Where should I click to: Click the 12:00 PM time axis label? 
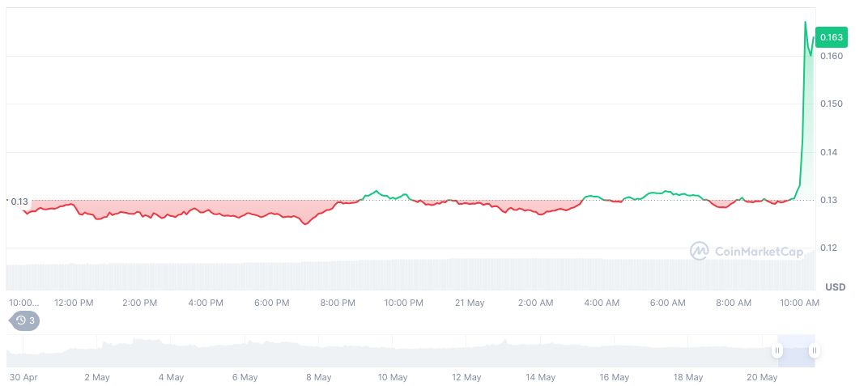click(74, 303)
